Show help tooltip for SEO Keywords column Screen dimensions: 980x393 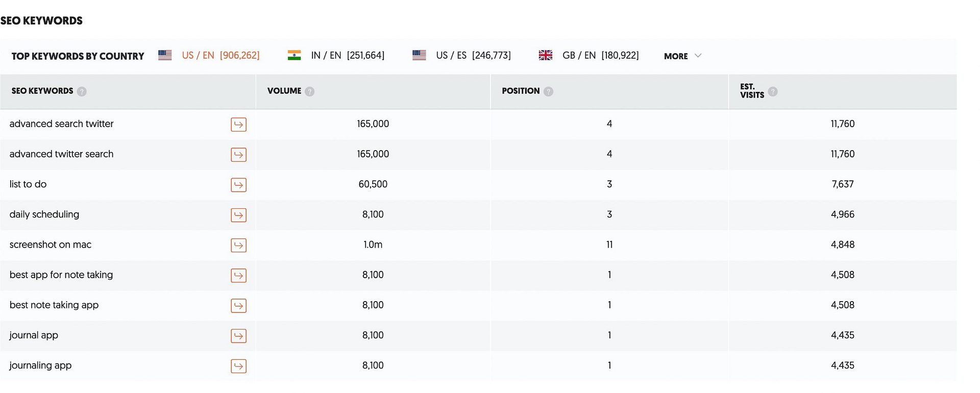[82, 91]
